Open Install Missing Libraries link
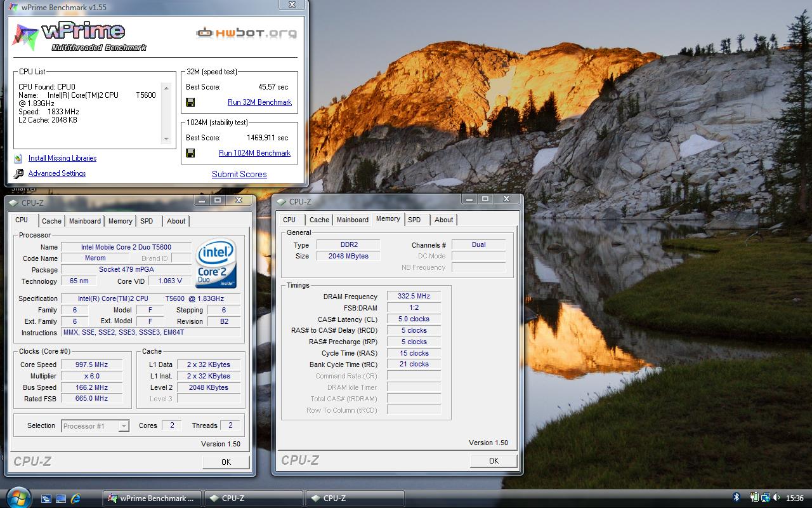812x508 pixels. point(62,158)
